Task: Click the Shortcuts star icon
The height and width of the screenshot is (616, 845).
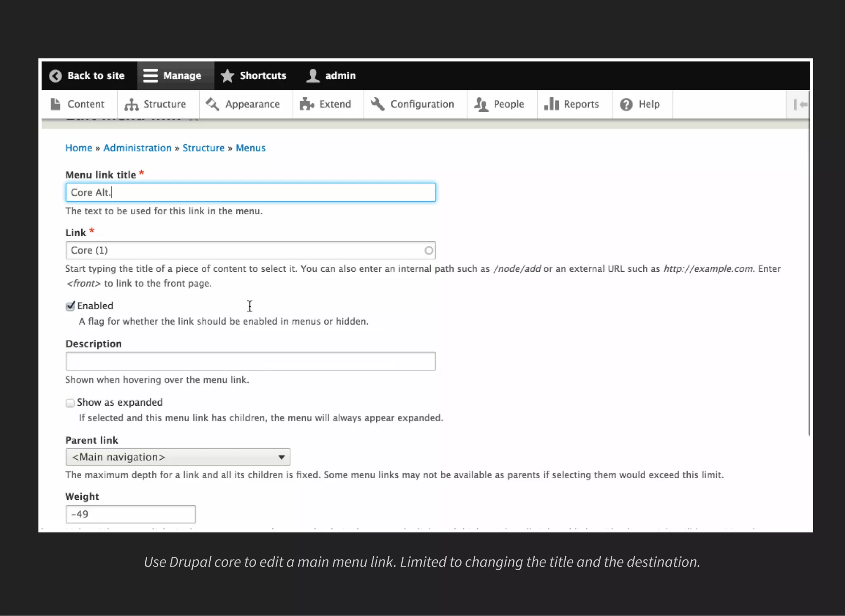Action: tap(227, 76)
